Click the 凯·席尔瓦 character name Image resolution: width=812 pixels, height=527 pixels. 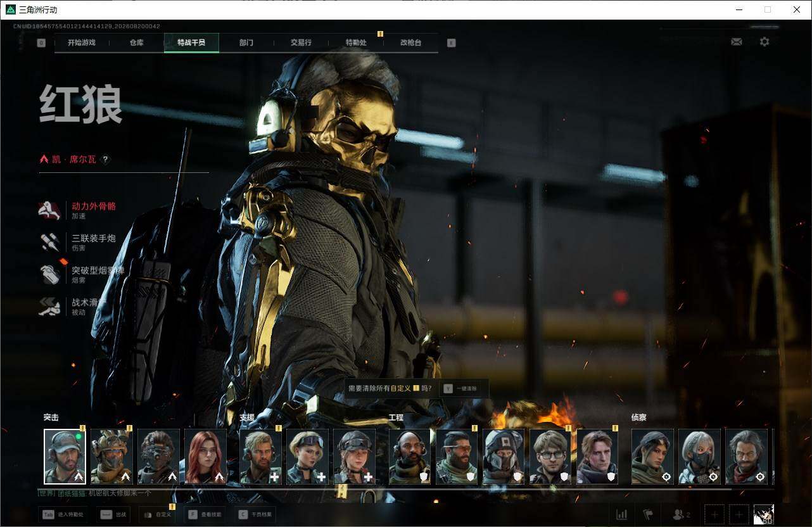pyautogui.click(x=74, y=160)
